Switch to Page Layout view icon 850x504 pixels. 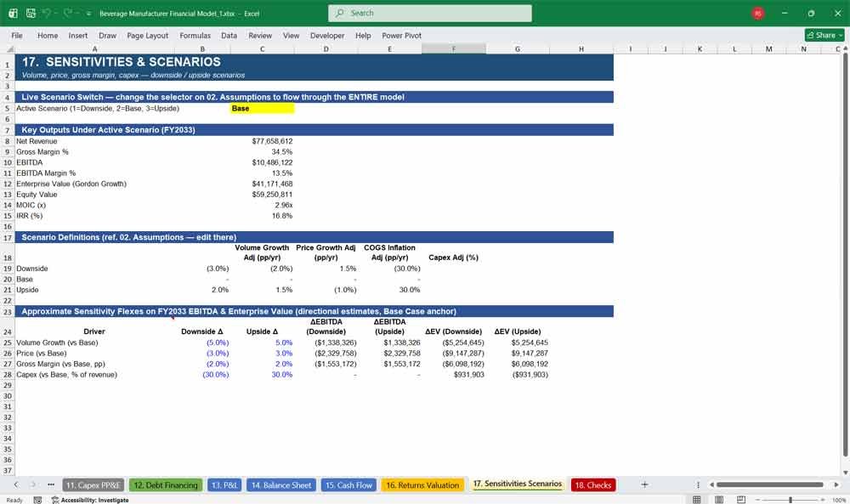719,500
